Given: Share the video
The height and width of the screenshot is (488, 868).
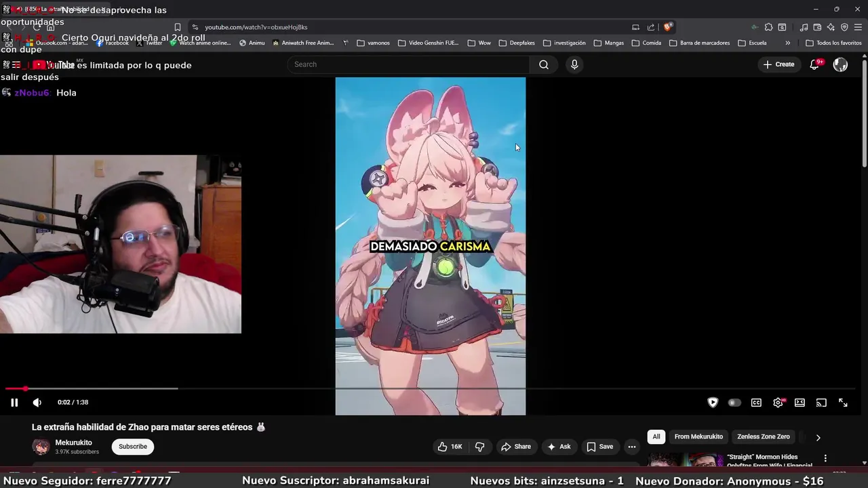Looking at the screenshot, I should 516,447.
